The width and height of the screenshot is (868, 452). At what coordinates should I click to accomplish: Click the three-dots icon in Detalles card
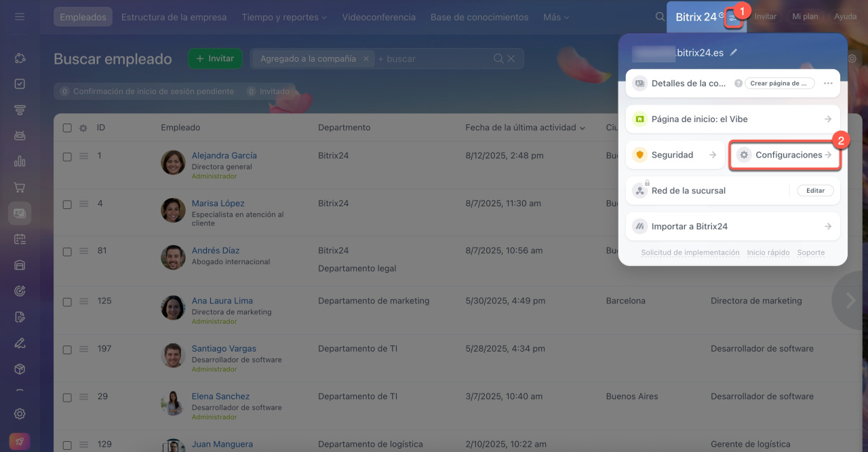coord(828,83)
